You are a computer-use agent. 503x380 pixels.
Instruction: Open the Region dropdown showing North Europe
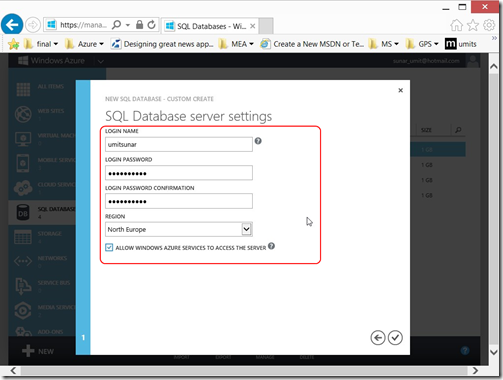[x=179, y=229]
